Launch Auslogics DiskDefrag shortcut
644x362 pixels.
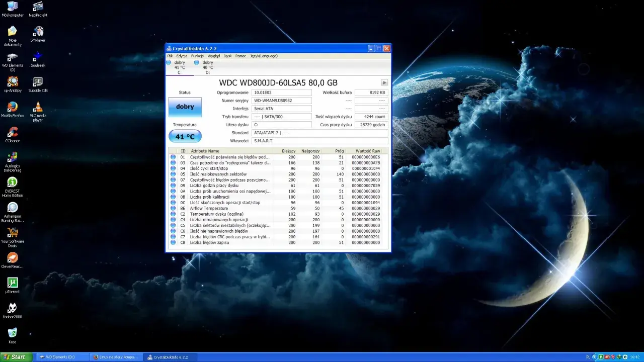coord(13,162)
